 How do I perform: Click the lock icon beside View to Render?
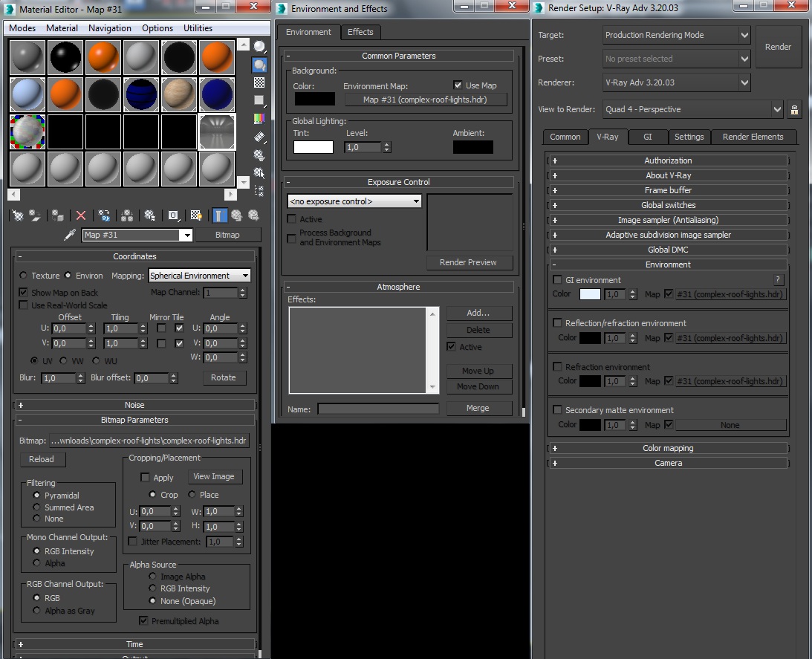coord(795,110)
